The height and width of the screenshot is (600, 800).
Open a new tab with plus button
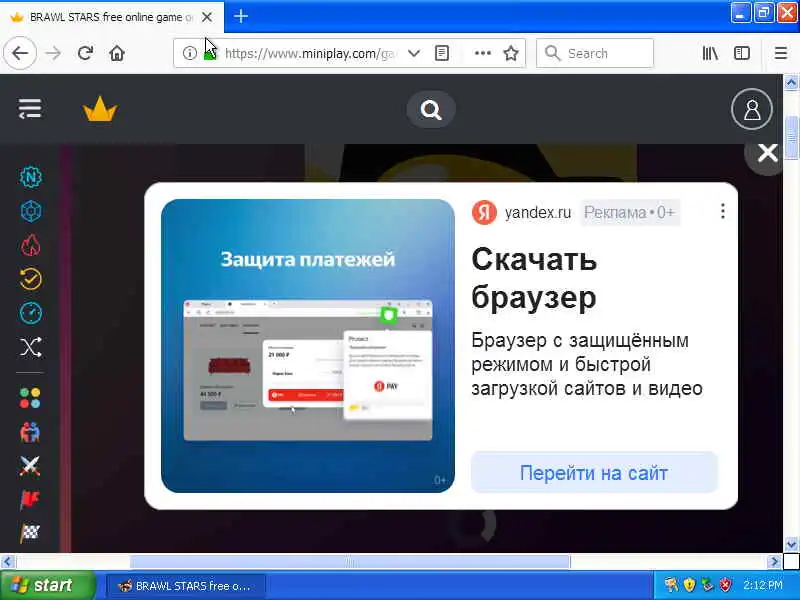(x=241, y=17)
